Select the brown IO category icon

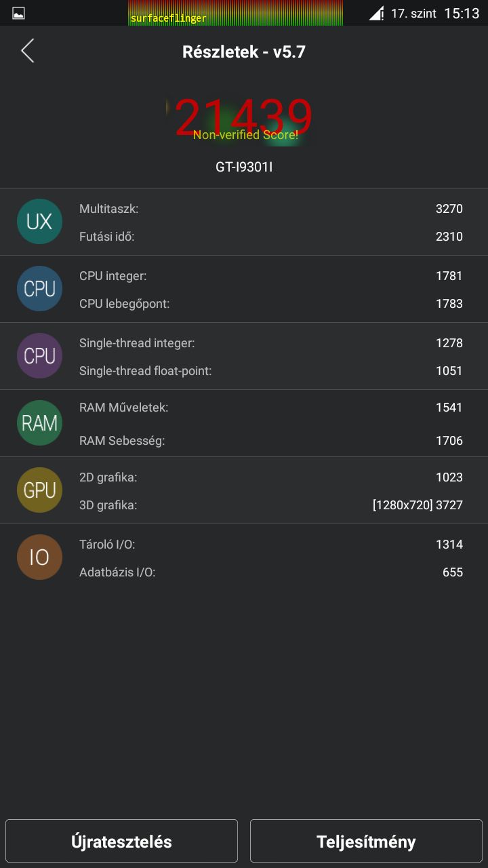point(39,557)
